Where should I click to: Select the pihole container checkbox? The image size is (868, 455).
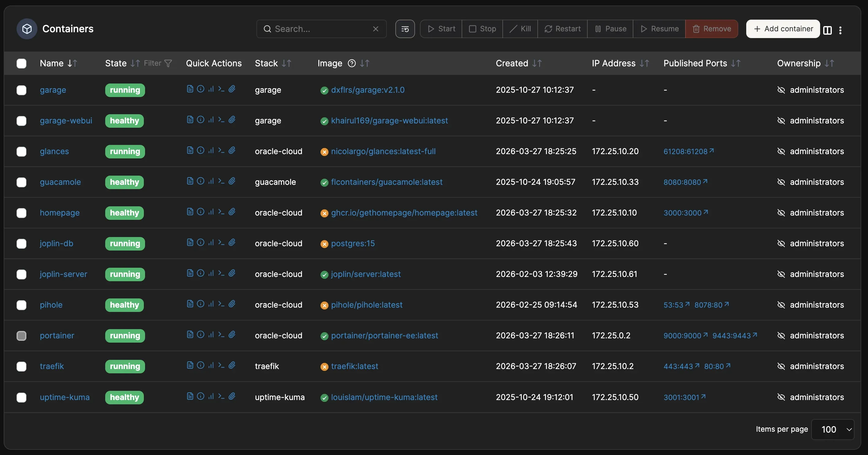tap(21, 305)
